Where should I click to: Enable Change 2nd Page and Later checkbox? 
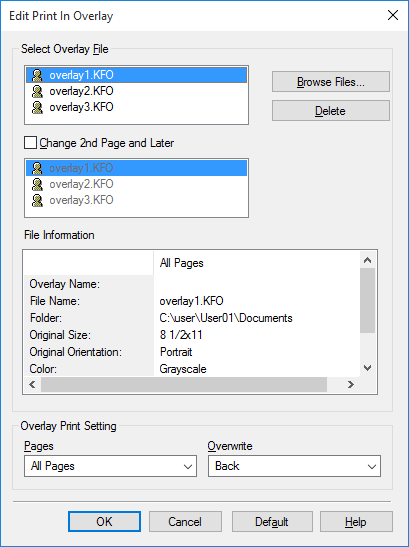coord(30,143)
